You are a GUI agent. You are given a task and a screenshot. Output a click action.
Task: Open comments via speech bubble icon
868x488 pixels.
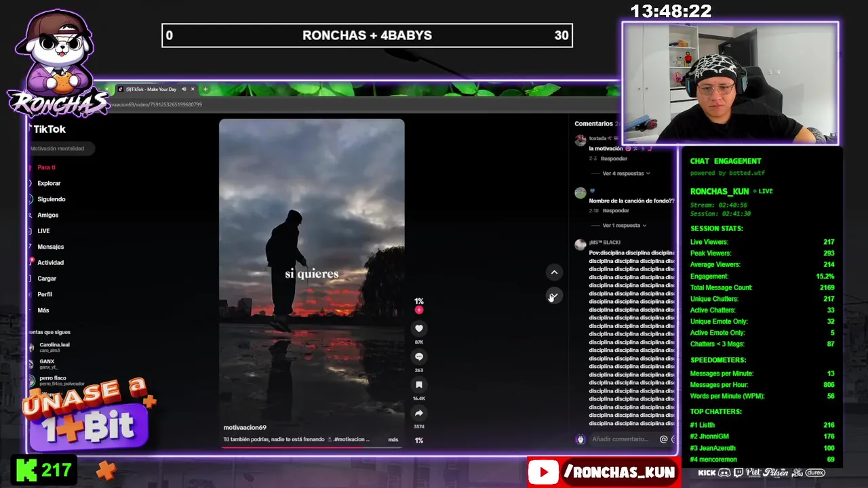click(419, 357)
